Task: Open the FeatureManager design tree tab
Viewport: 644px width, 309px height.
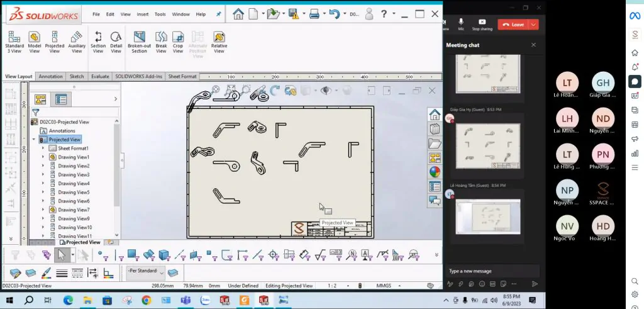Action: (40, 99)
